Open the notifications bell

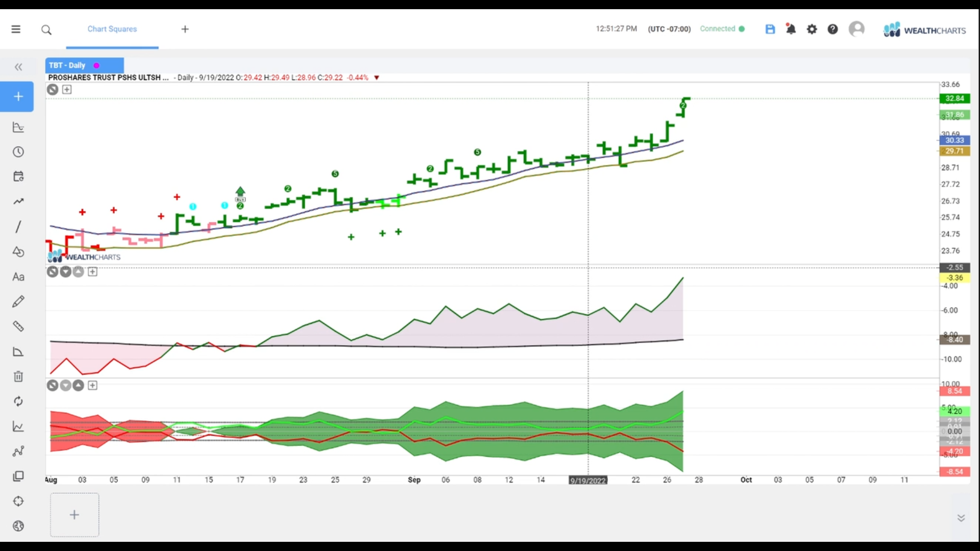791,29
